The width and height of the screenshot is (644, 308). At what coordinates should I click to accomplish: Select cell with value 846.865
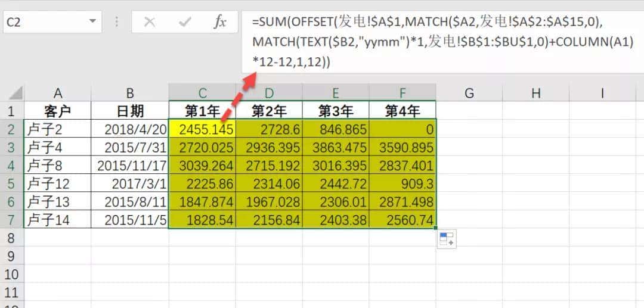(x=336, y=129)
